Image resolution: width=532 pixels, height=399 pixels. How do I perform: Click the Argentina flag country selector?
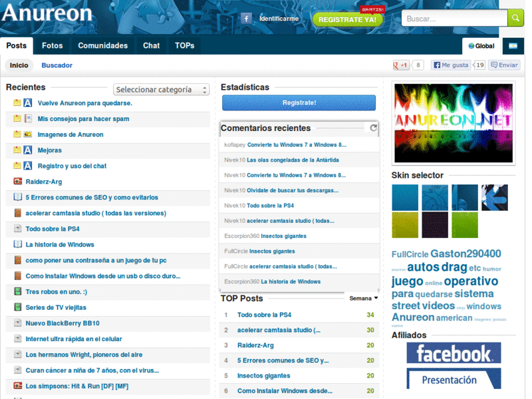tap(513, 46)
